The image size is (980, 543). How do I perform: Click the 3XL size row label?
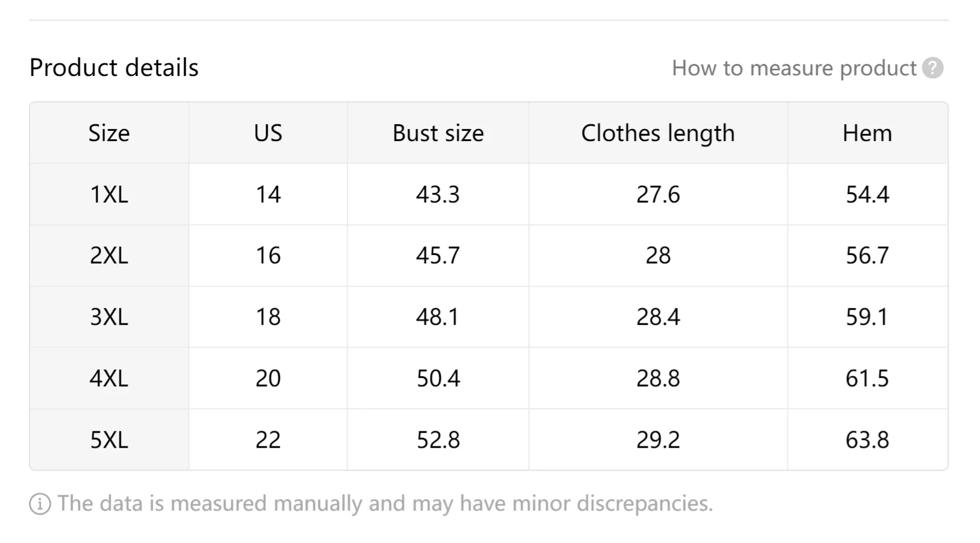[109, 317]
